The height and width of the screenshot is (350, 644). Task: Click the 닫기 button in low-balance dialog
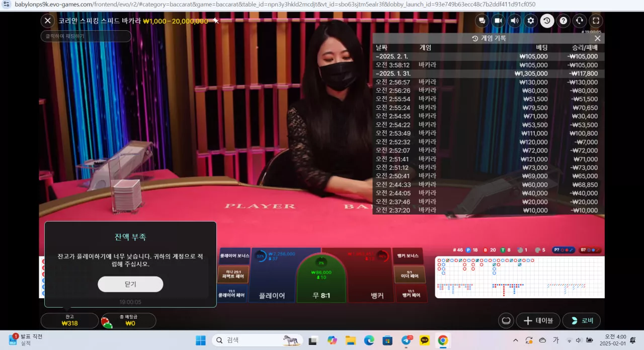[130, 284]
